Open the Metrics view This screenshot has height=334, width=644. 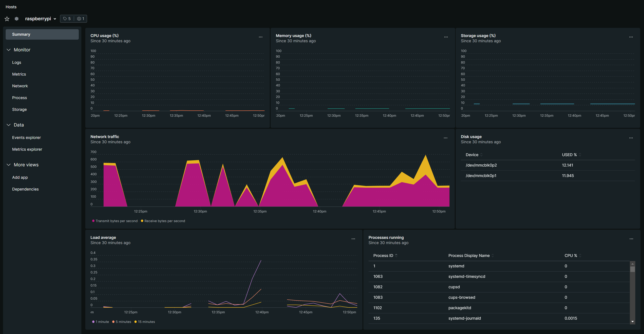pos(19,74)
